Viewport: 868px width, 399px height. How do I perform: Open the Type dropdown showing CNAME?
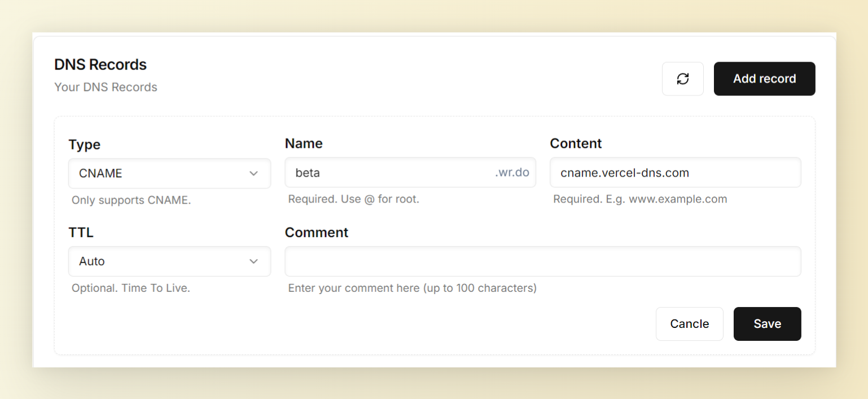tap(169, 173)
